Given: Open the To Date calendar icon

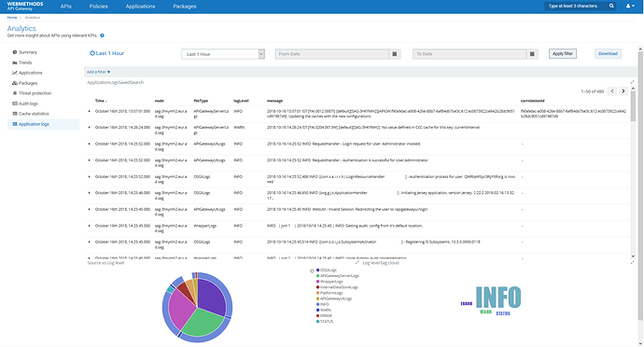Looking at the screenshot, I should pos(532,54).
